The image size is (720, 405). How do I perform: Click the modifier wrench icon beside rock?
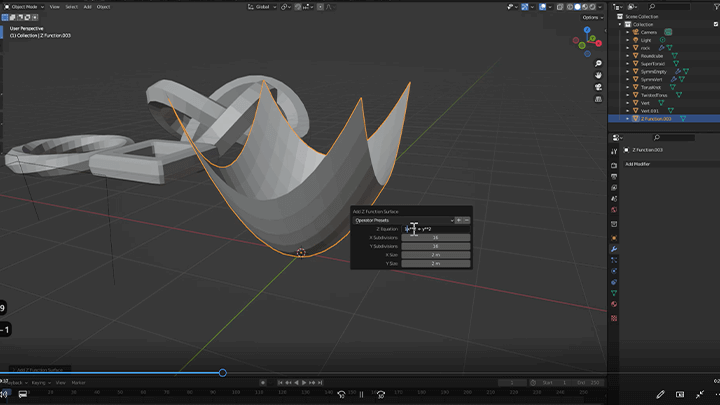point(662,48)
